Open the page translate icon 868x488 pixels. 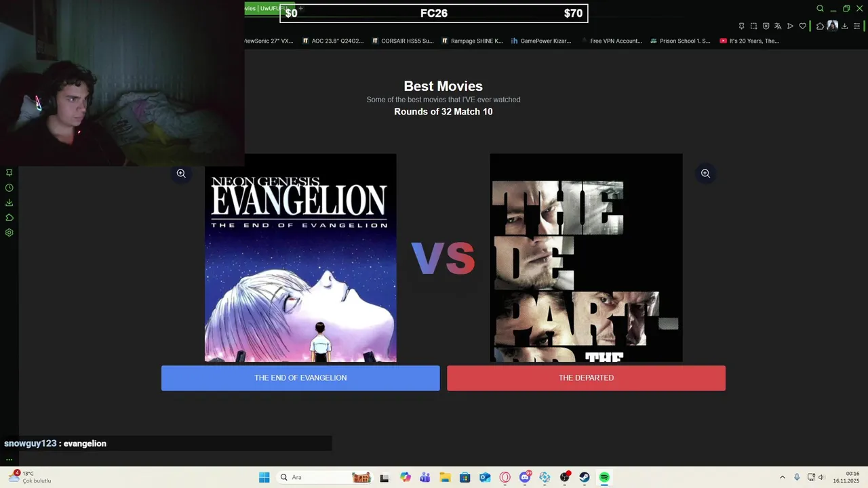[778, 26]
